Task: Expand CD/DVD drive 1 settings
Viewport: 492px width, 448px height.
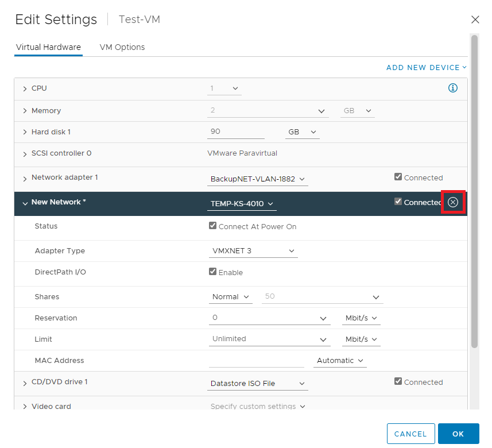Action: click(25, 383)
